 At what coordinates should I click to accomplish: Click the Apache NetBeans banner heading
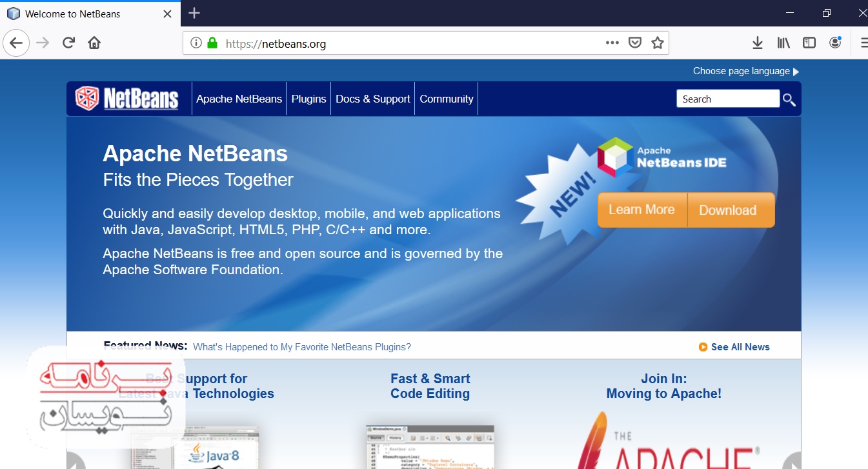(196, 154)
